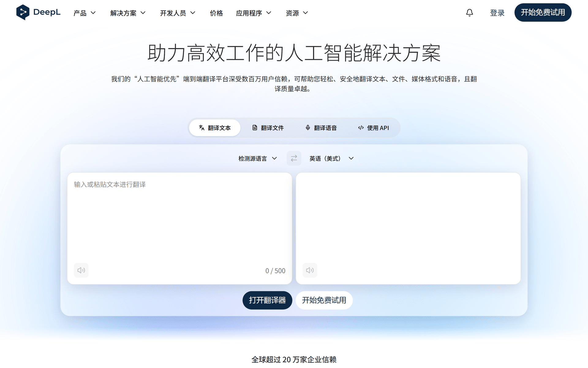The width and height of the screenshot is (588, 368).
Task: Play audio of the translated text
Action: (x=310, y=270)
